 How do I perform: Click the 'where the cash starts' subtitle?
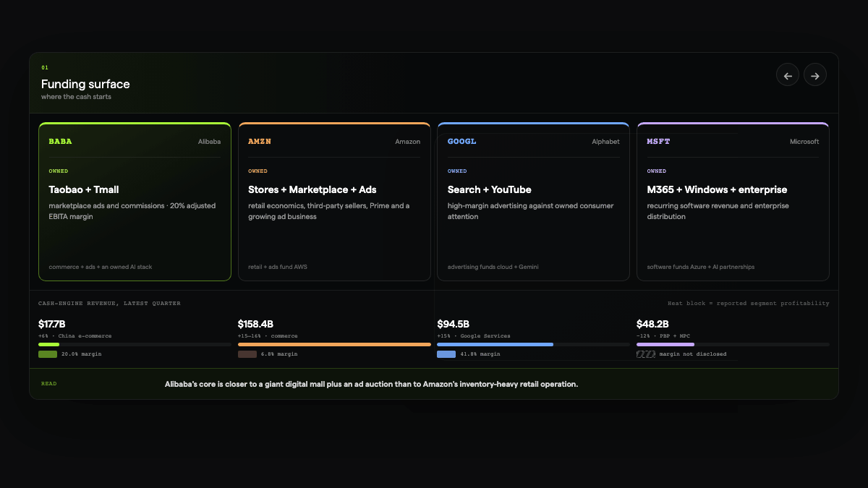pyautogui.click(x=76, y=97)
